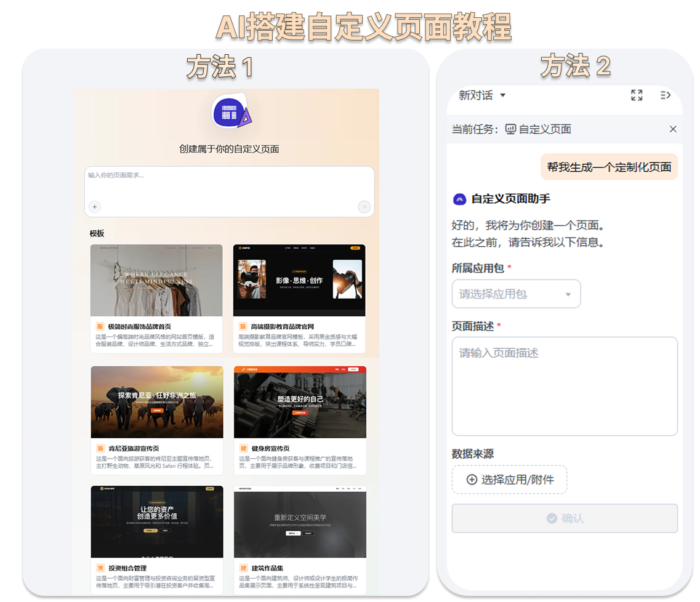Click the plus attachment icon in prompt box
The image size is (700, 602).
click(95, 207)
